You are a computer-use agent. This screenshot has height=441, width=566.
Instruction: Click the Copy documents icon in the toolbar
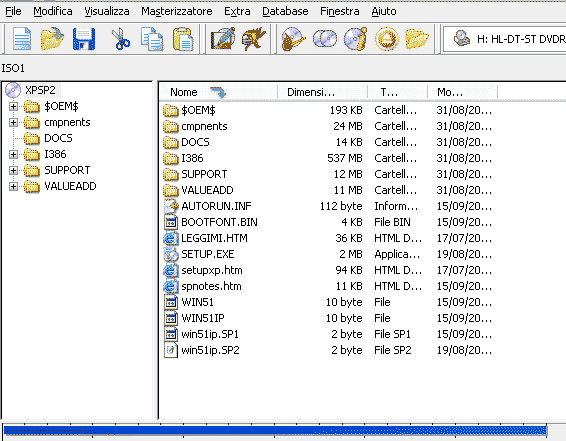(x=152, y=39)
